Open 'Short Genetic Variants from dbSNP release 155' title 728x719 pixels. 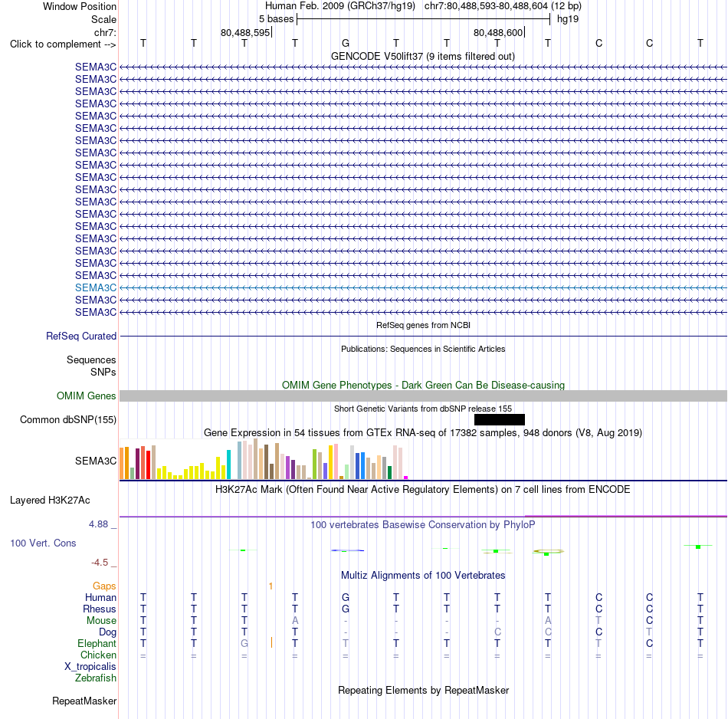tap(423, 409)
